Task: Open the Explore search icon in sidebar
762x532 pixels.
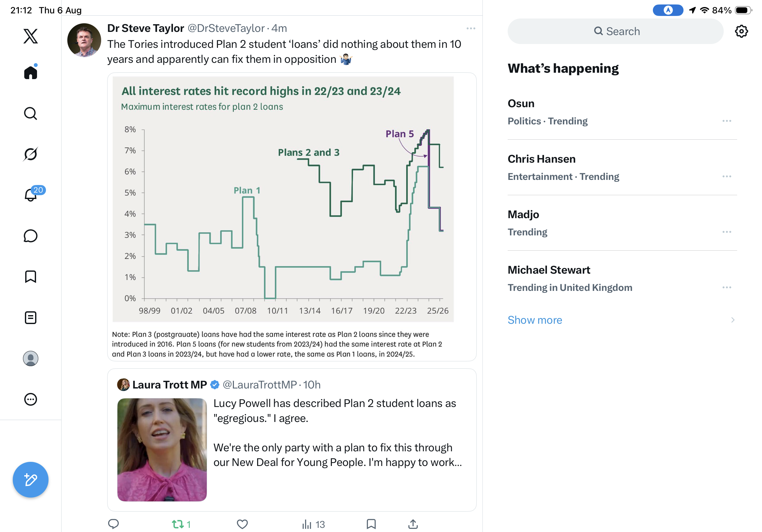Action: [x=31, y=114]
